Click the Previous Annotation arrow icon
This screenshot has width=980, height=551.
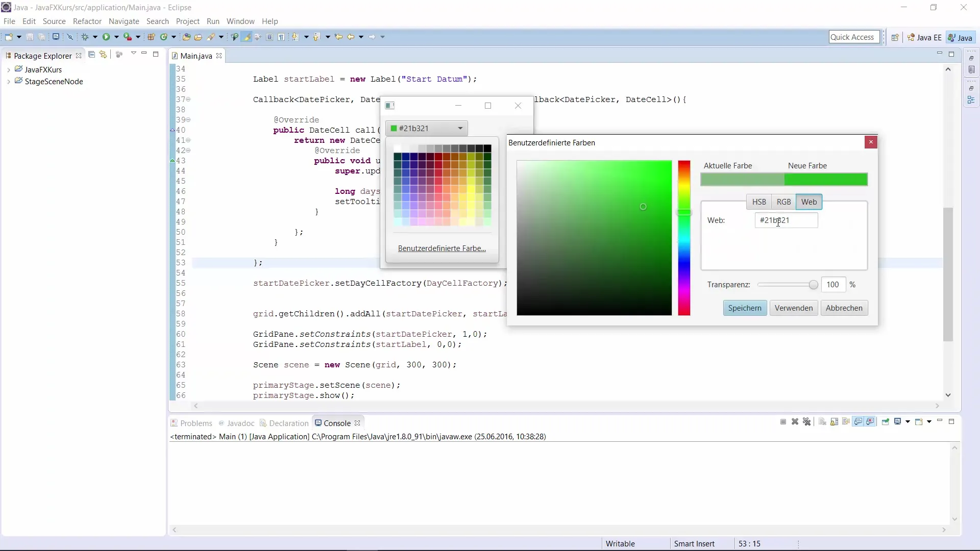pyautogui.click(x=316, y=37)
